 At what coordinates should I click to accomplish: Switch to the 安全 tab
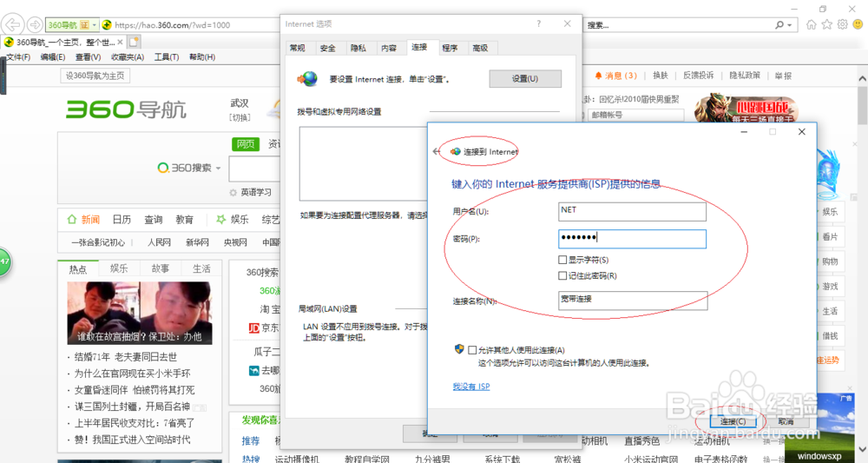(x=328, y=48)
